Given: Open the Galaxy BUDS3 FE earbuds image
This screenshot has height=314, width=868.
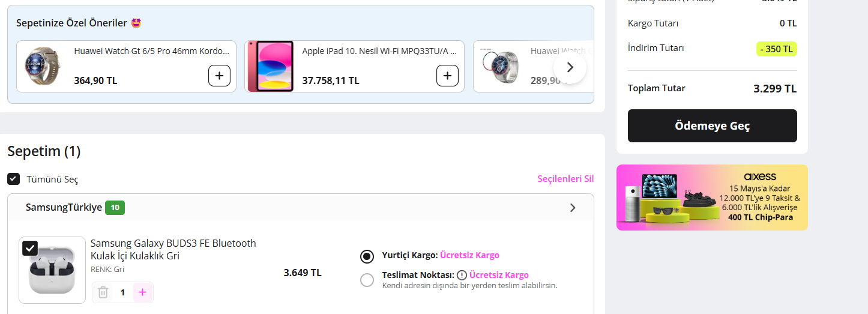Looking at the screenshot, I should (52, 271).
